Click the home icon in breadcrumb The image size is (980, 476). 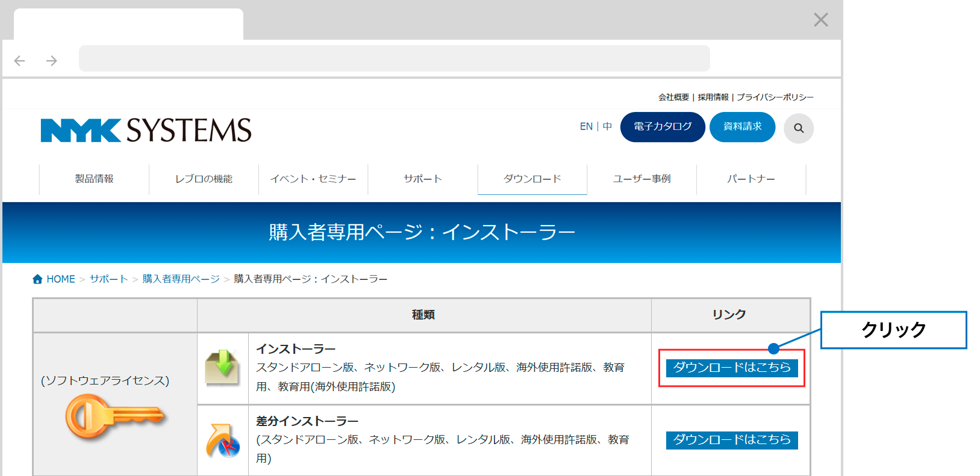click(37, 279)
